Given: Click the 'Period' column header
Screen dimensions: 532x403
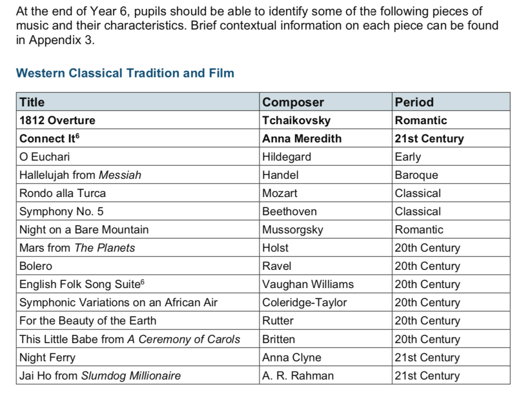Looking at the screenshot, I should click(x=414, y=102).
